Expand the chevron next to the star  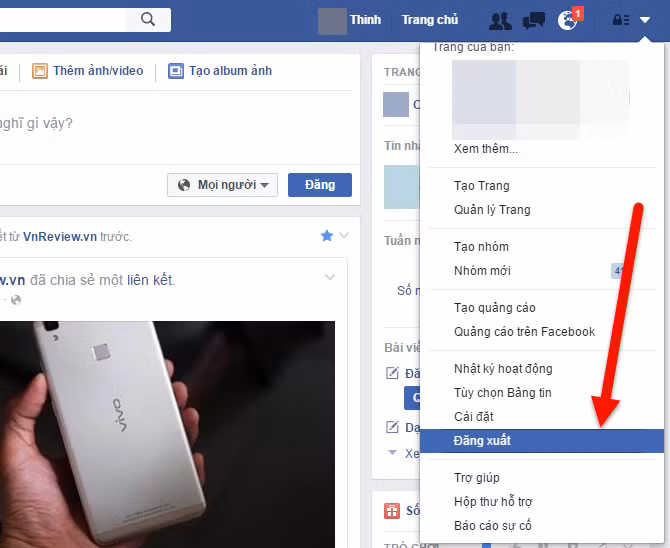(x=344, y=235)
